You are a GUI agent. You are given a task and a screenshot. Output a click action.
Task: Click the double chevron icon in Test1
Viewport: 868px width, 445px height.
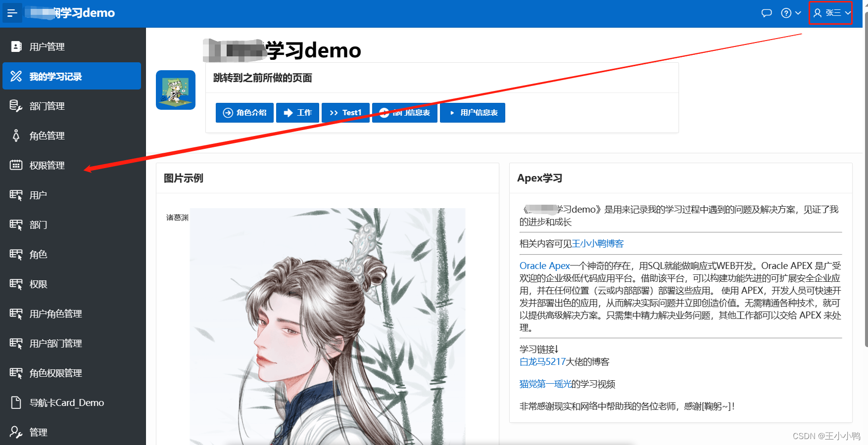[334, 113]
